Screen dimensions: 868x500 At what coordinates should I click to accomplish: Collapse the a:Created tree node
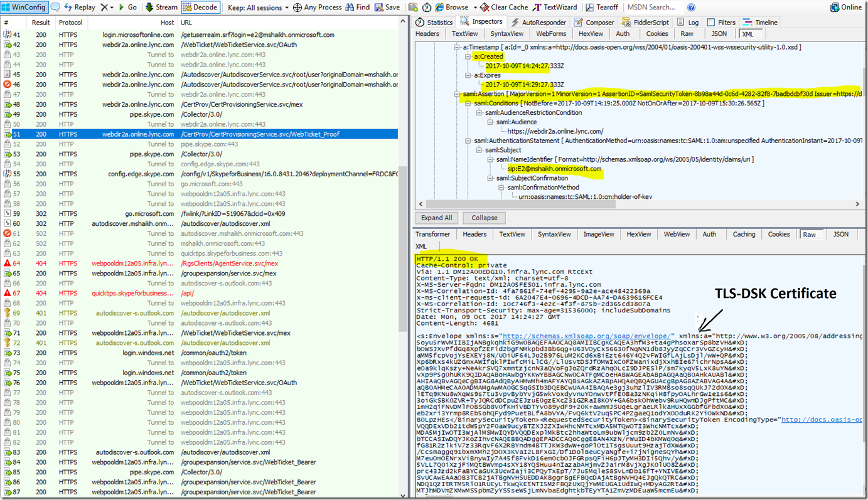[x=468, y=56]
